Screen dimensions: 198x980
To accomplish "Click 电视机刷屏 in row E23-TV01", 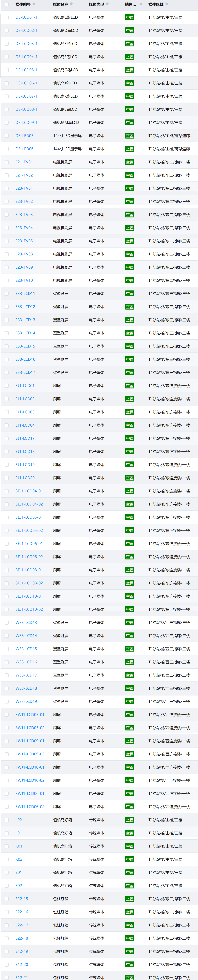I will coord(63,188).
